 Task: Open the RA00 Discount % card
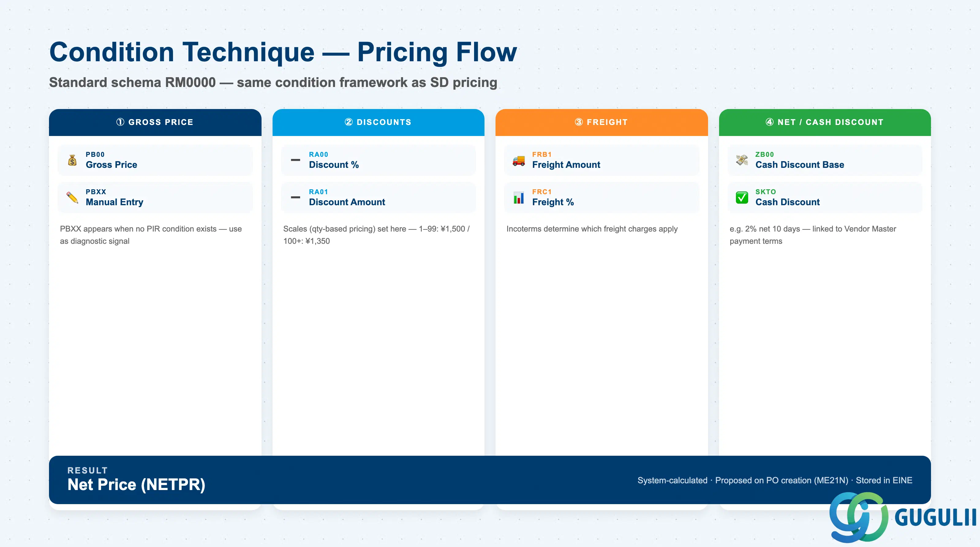378,160
